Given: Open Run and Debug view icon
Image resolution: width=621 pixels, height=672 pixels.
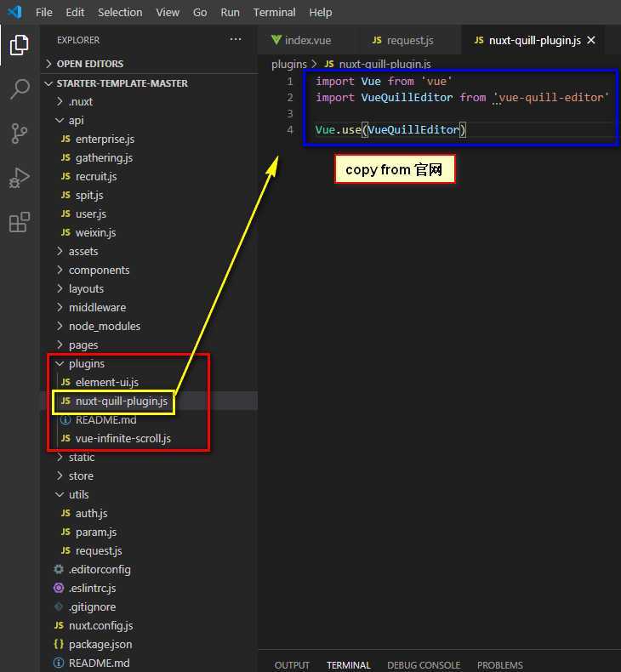Looking at the screenshot, I should pyautogui.click(x=20, y=178).
